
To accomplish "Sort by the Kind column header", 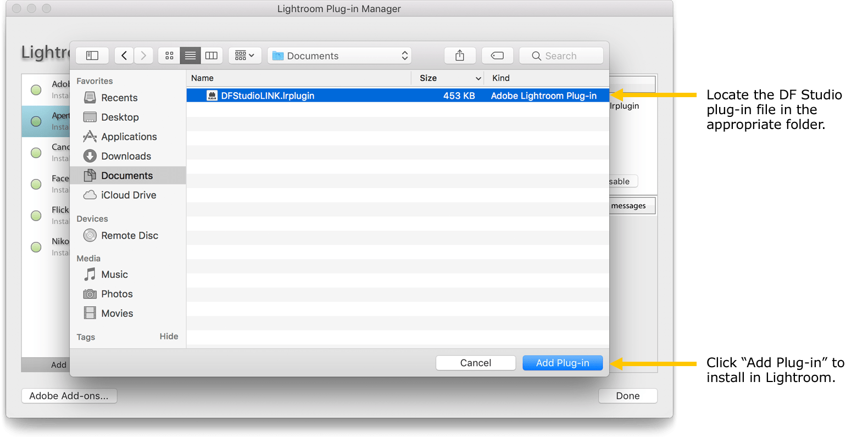I will coord(547,78).
